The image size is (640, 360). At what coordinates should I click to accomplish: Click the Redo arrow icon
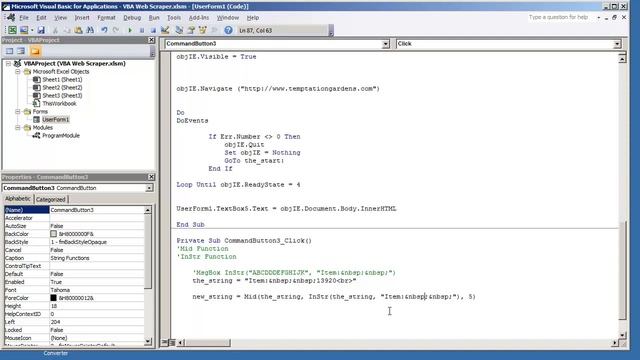[x=116, y=30]
